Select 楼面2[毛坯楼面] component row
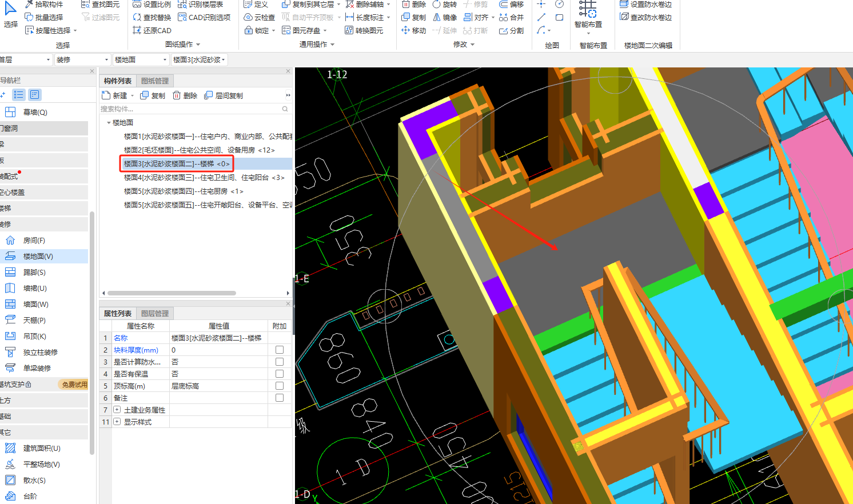The width and height of the screenshot is (853, 504). [200, 150]
